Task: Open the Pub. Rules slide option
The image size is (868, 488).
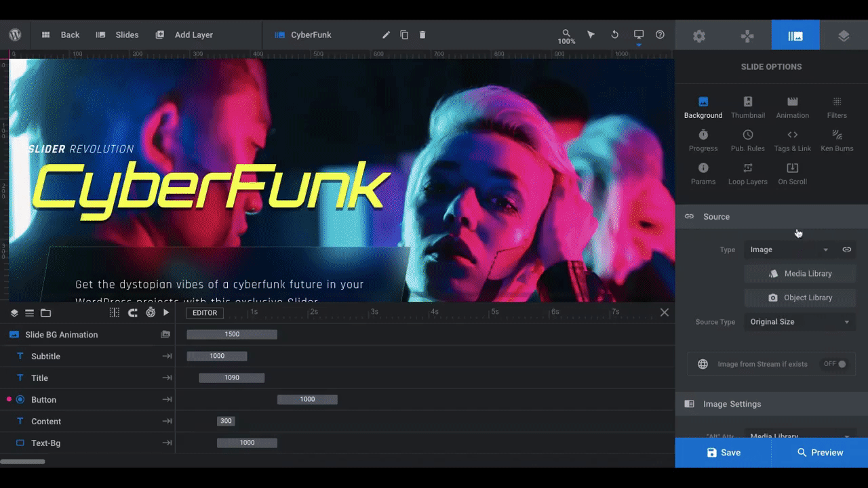Action: [x=748, y=141]
